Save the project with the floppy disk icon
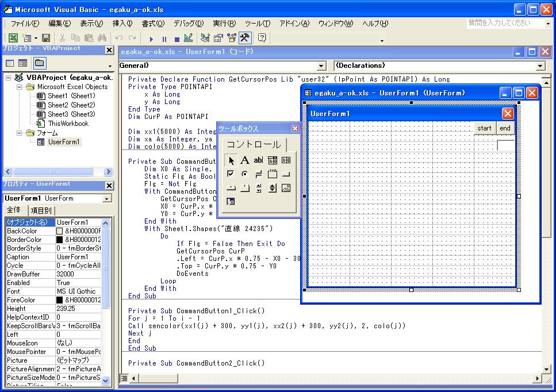Viewport: 556px width, 392px height. click(x=46, y=37)
